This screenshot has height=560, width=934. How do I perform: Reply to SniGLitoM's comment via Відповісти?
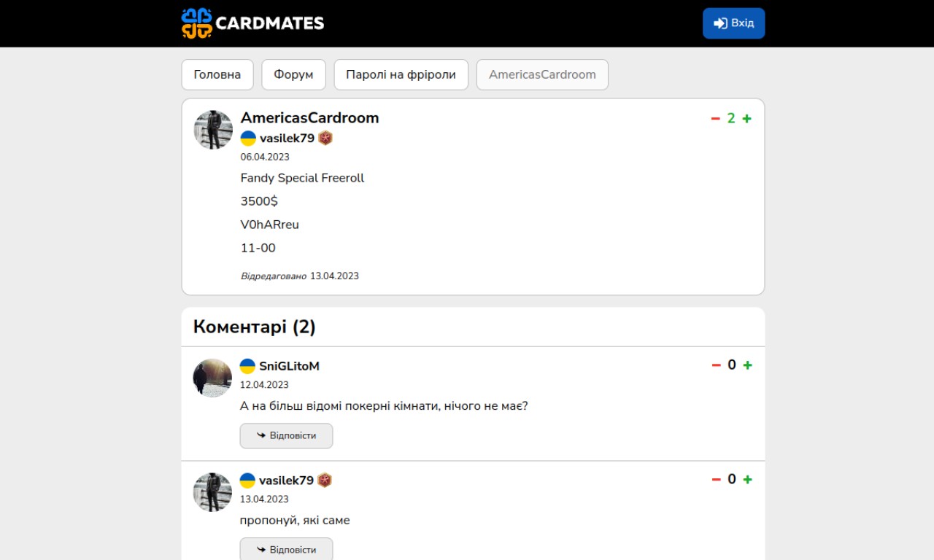coord(286,436)
